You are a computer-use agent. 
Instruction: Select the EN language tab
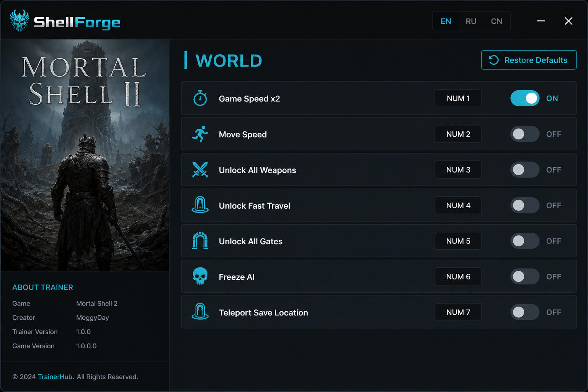tap(446, 21)
